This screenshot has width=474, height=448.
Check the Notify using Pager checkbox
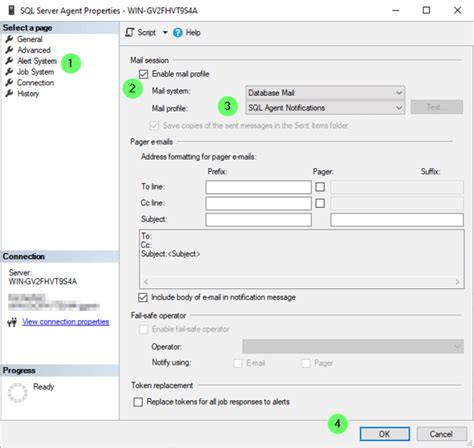(306, 363)
